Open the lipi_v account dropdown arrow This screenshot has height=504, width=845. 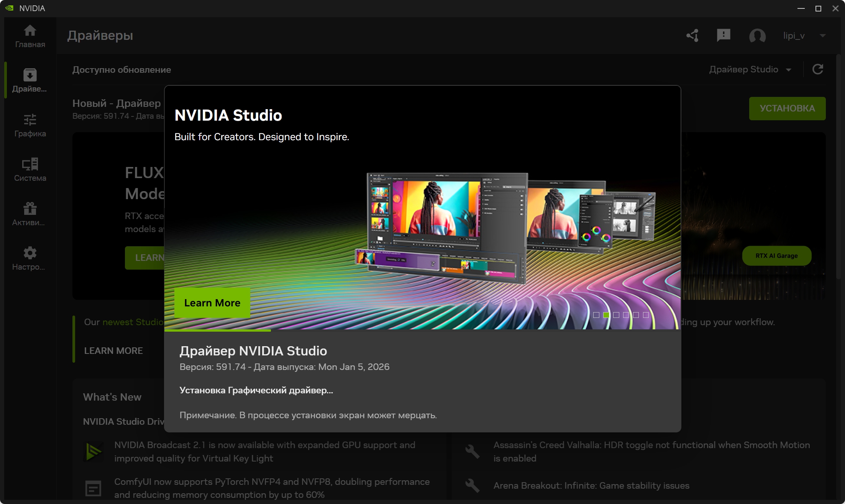tap(822, 36)
